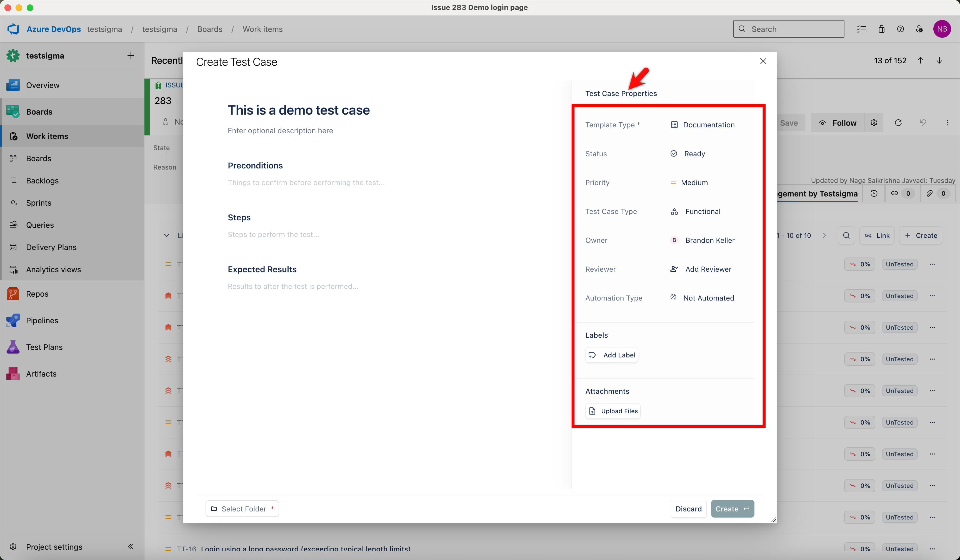Refresh the work item with the refresh icon
This screenshot has width=960, height=560.
coord(898,123)
